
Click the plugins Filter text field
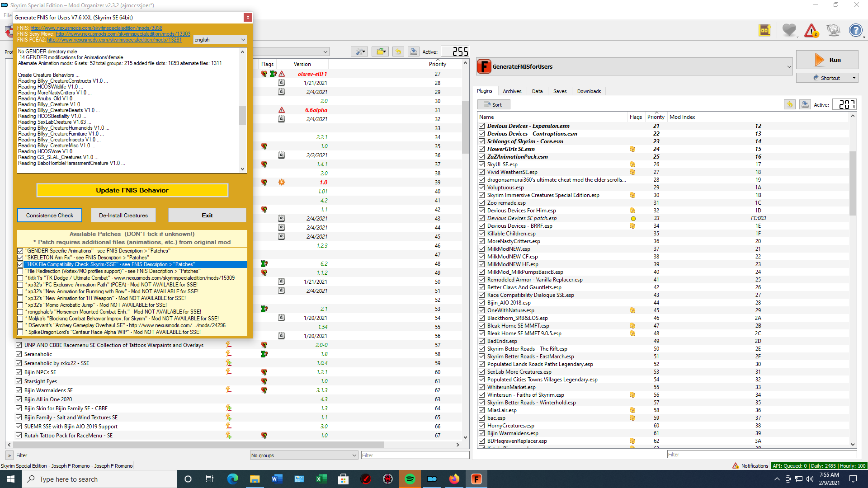pos(762,455)
